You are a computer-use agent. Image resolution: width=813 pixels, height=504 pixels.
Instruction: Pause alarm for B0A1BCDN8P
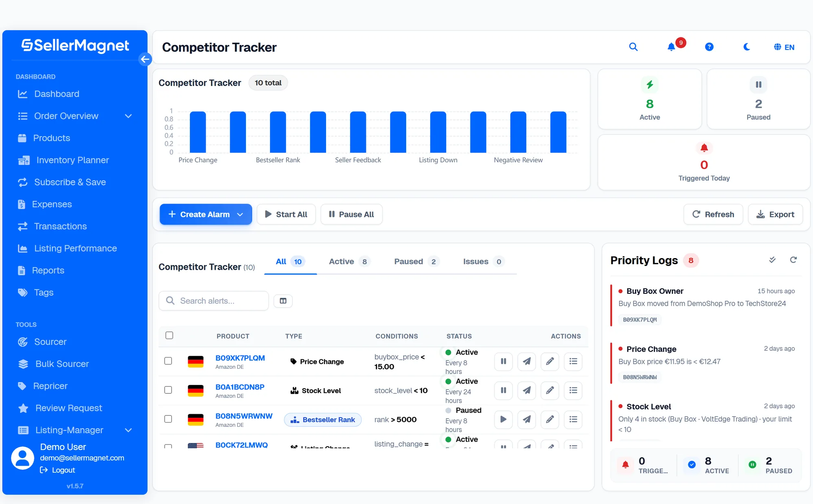coord(503,390)
